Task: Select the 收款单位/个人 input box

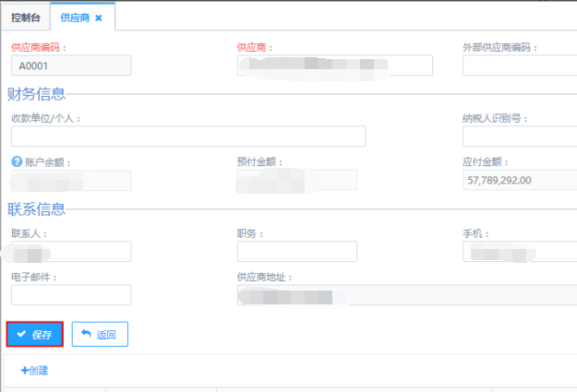Action: pos(188,137)
